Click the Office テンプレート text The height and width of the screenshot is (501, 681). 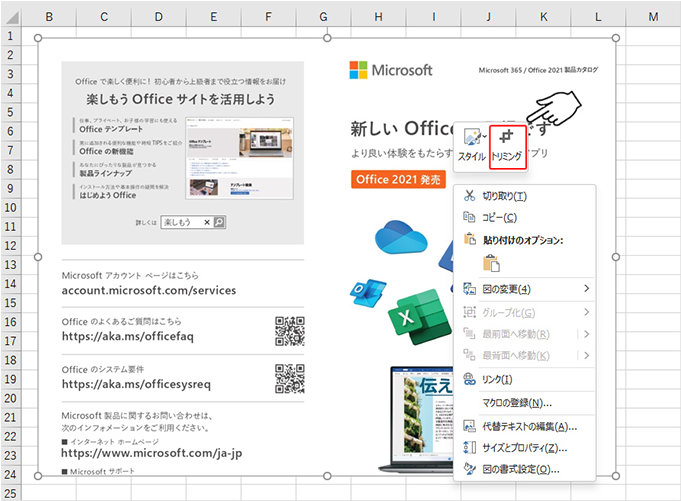click(111, 129)
